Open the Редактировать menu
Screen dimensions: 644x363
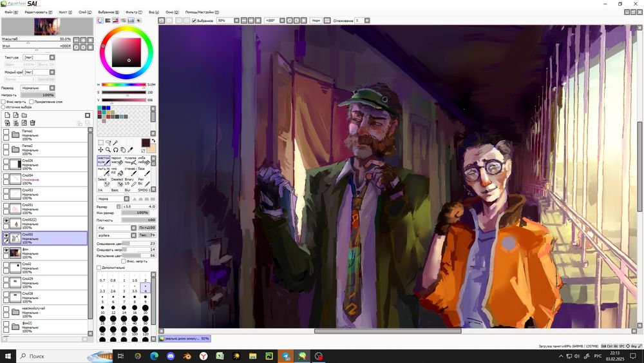click(38, 12)
